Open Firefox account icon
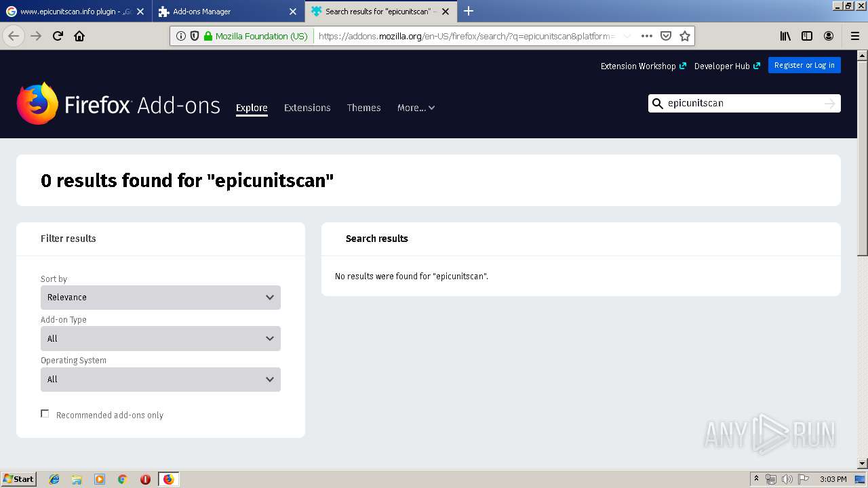 coord(829,36)
